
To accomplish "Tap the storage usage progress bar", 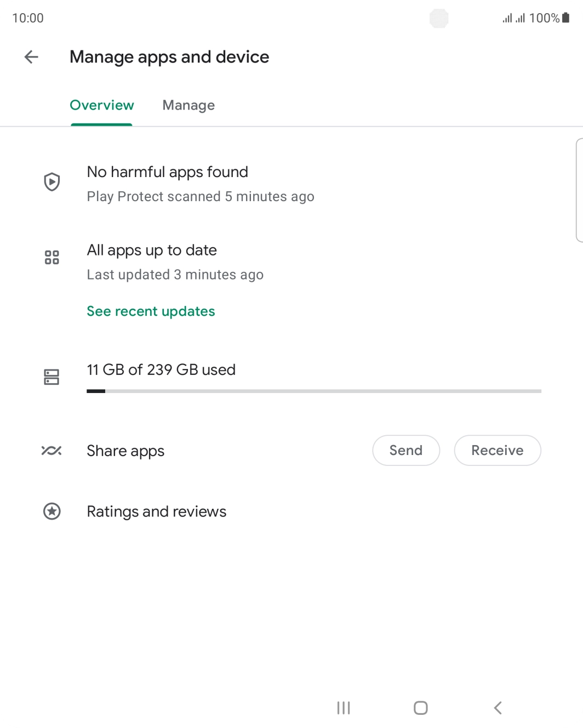I will coord(313,391).
